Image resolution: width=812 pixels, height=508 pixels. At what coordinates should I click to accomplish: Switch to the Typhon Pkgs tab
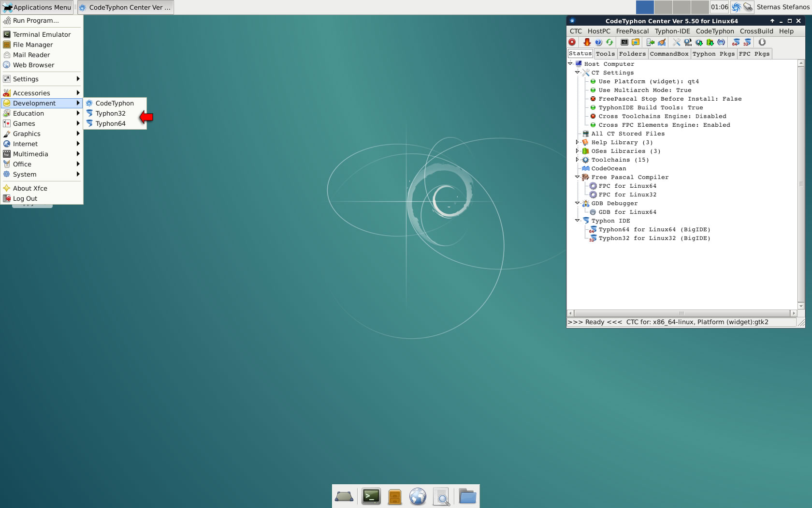coord(713,54)
